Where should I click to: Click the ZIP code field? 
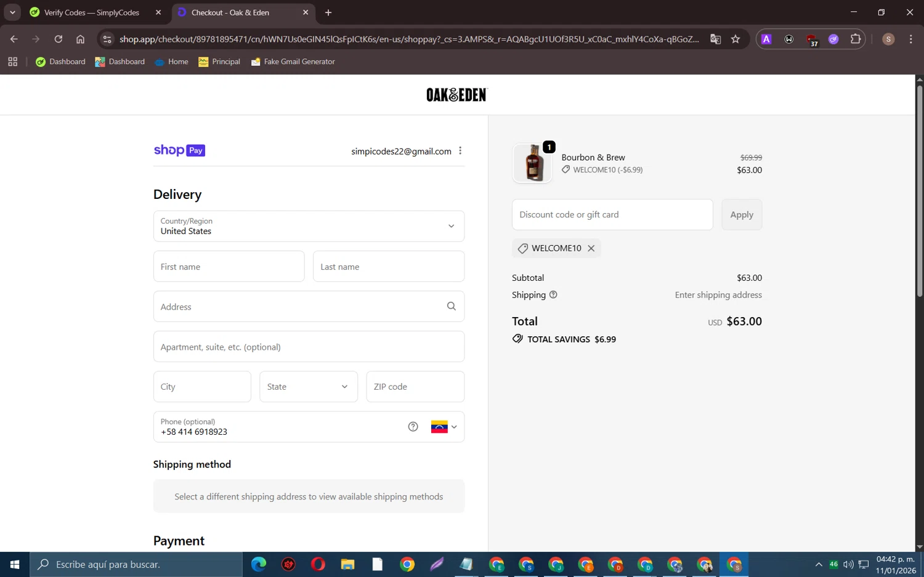click(415, 387)
